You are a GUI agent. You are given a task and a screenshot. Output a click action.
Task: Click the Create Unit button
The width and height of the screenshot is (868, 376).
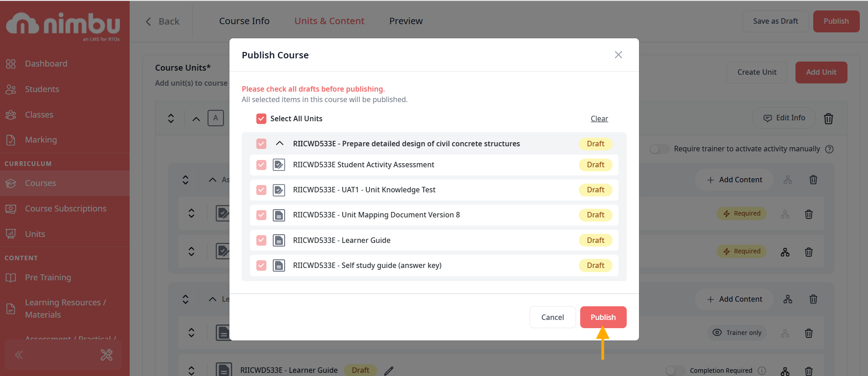[757, 72]
